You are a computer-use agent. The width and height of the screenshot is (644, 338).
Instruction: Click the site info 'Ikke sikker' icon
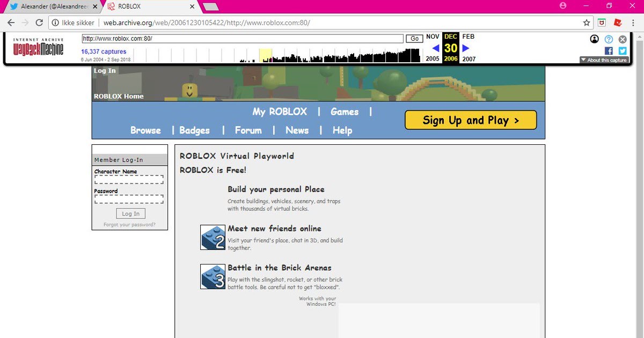point(55,23)
